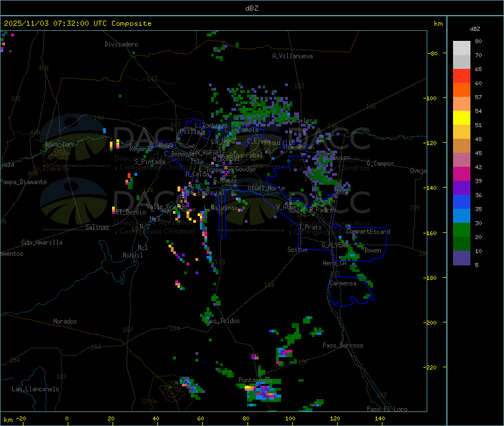Click the 'Goudge' map label
This screenshot has width=504, height=426.
click(245, 169)
